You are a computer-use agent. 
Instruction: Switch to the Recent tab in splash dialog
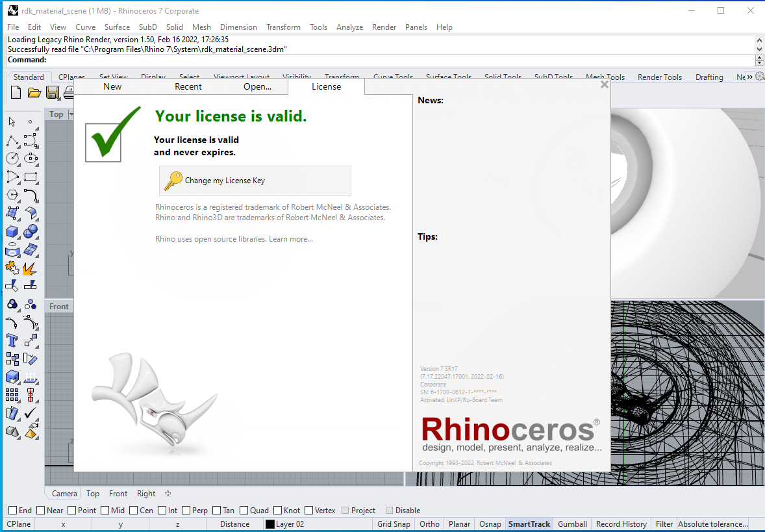(x=188, y=87)
